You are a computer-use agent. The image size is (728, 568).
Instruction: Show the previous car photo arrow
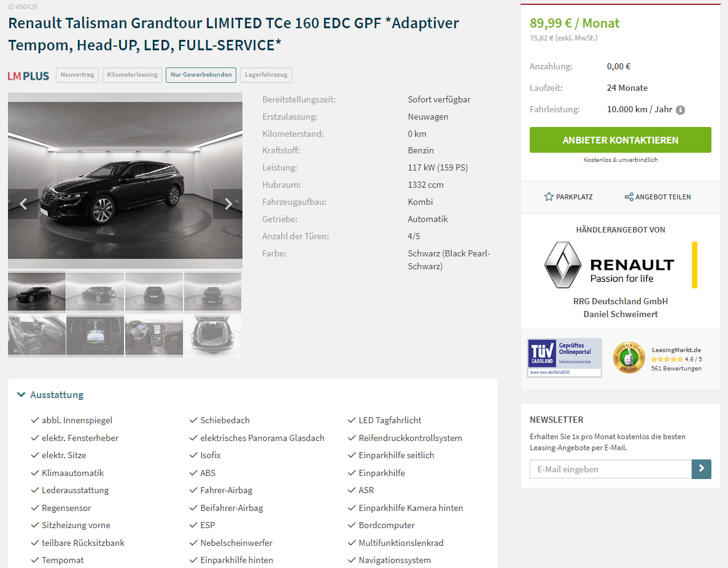click(23, 204)
